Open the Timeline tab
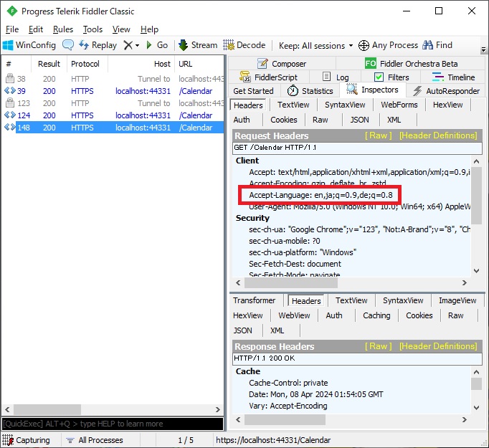The width and height of the screenshot is (489, 448). [453, 77]
